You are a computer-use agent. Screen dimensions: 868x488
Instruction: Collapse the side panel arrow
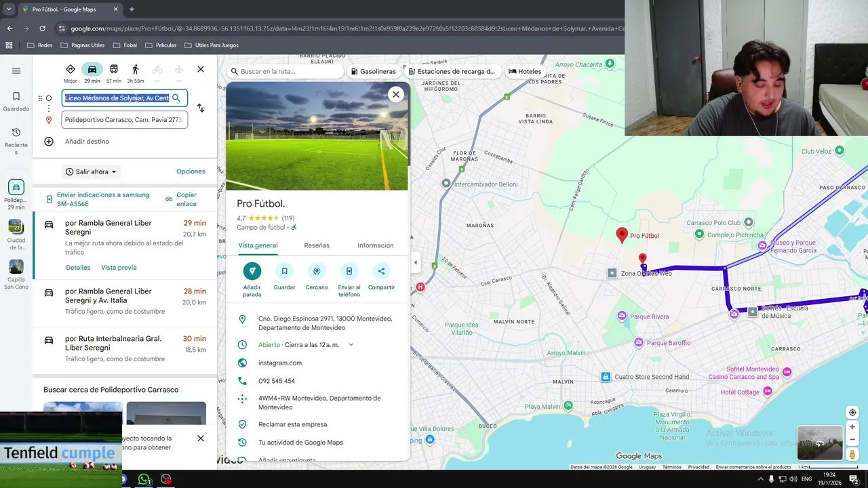coord(416,262)
